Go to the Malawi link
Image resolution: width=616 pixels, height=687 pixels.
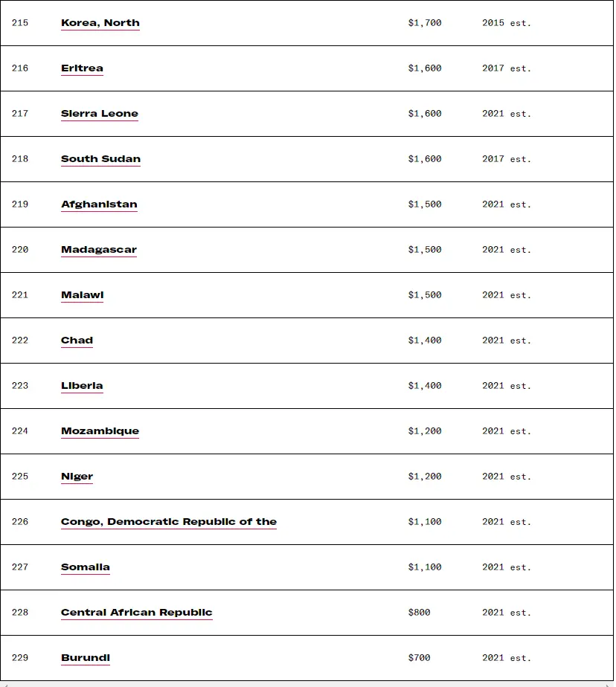(x=82, y=295)
